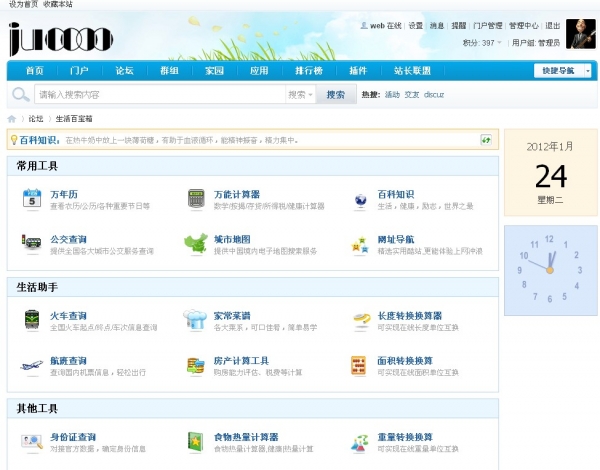
Task: Go to the 站长联盟 nav tab
Action: pos(412,70)
